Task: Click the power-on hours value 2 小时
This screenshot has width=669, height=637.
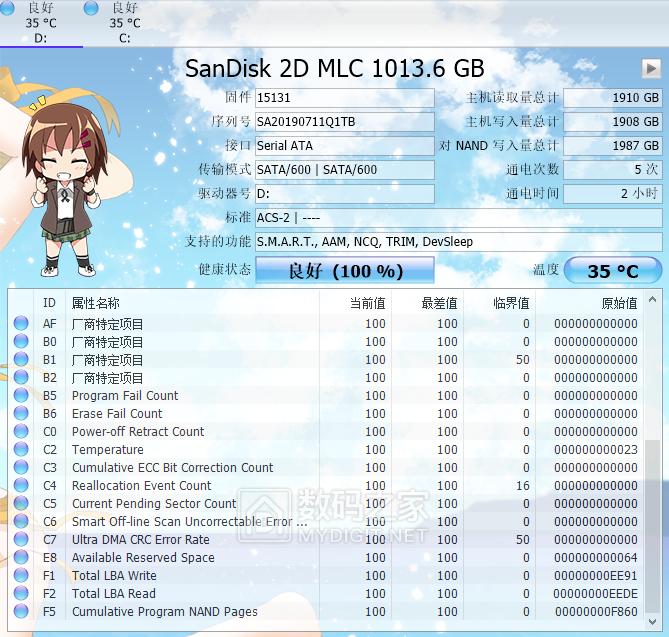Action: pos(613,194)
